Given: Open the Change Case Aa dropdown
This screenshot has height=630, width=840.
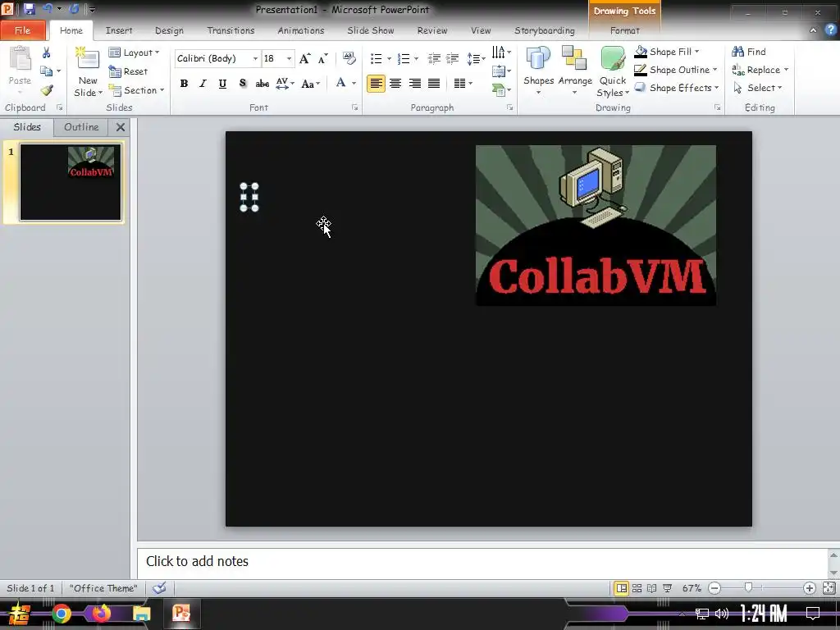Looking at the screenshot, I should click(311, 84).
